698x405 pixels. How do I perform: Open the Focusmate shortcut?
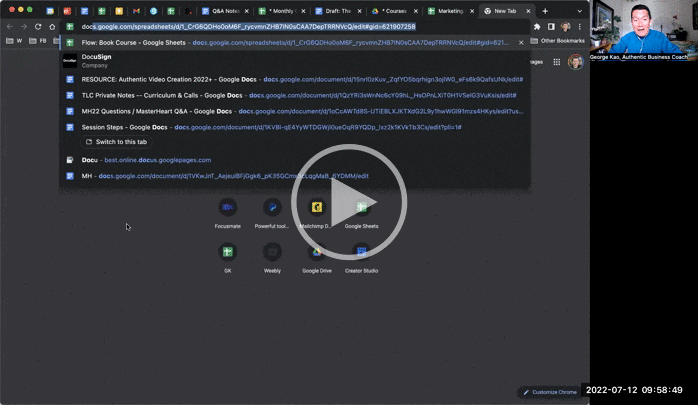227,213
